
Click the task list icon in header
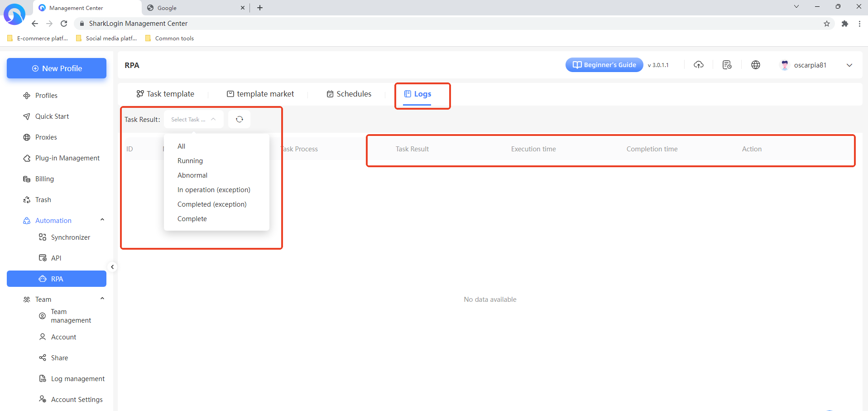(727, 65)
